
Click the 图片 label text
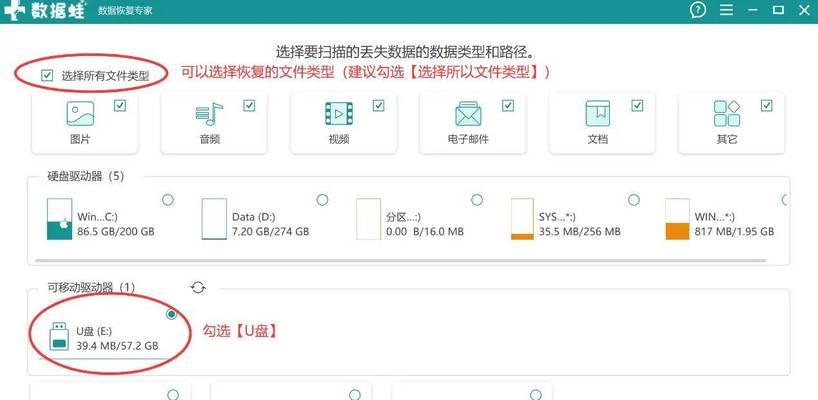[x=80, y=140]
